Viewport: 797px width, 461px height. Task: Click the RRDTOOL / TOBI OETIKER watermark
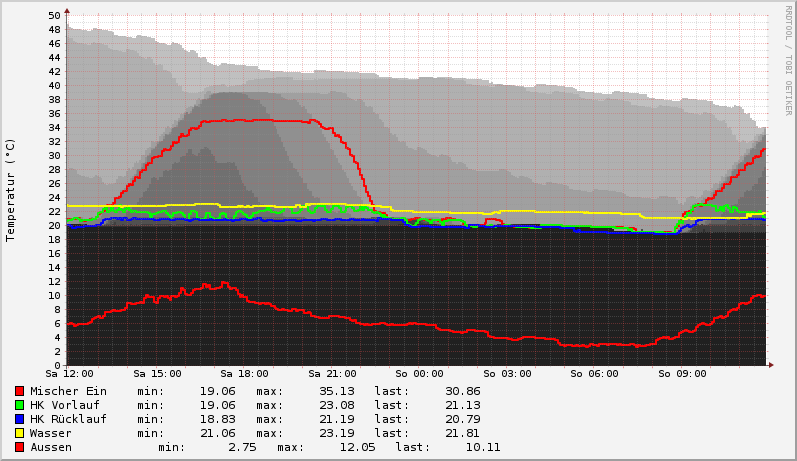[x=788, y=60]
